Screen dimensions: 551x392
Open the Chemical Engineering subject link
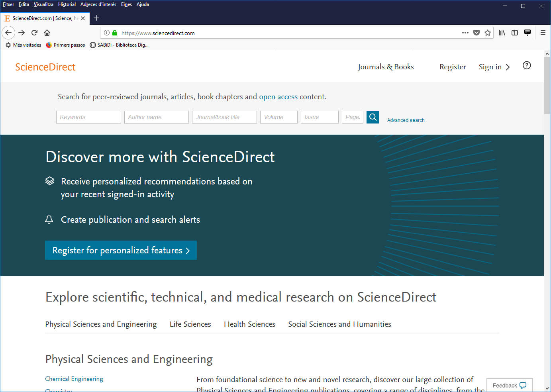click(x=74, y=379)
